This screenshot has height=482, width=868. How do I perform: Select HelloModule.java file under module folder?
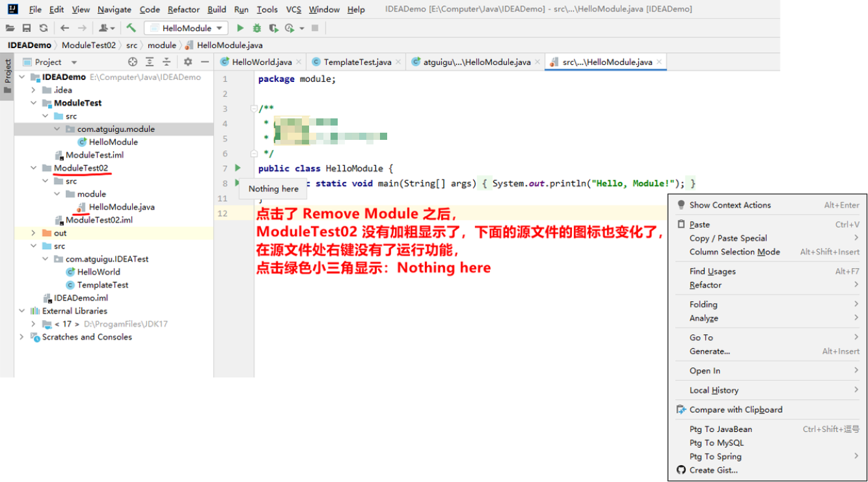coord(116,207)
